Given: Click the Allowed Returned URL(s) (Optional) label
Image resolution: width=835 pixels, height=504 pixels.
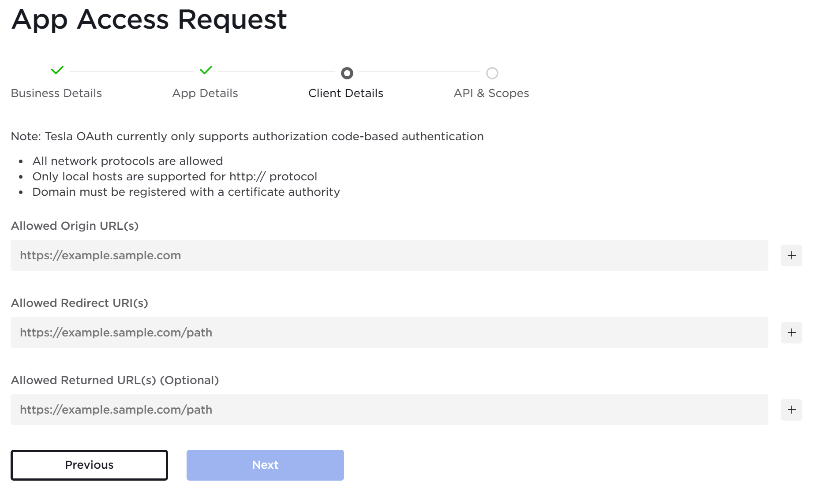Looking at the screenshot, I should 115,380.
